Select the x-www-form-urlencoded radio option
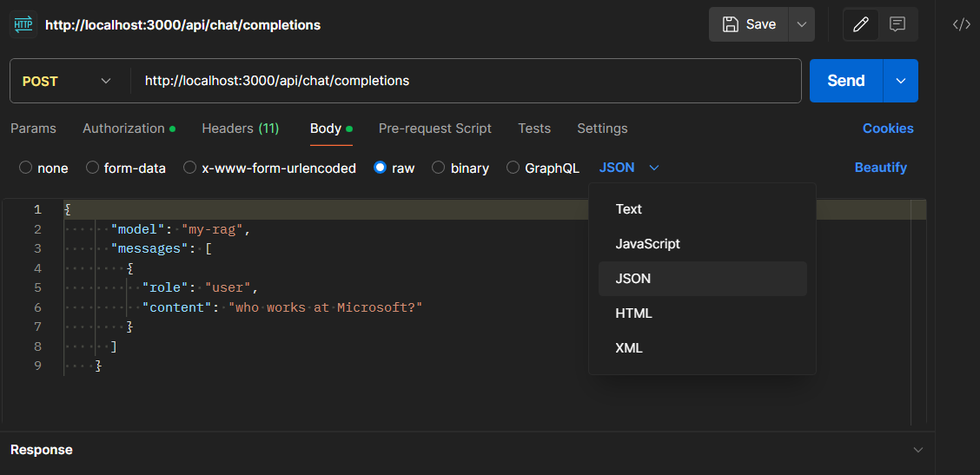The image size is (980, 475). (x=189, y=168)
